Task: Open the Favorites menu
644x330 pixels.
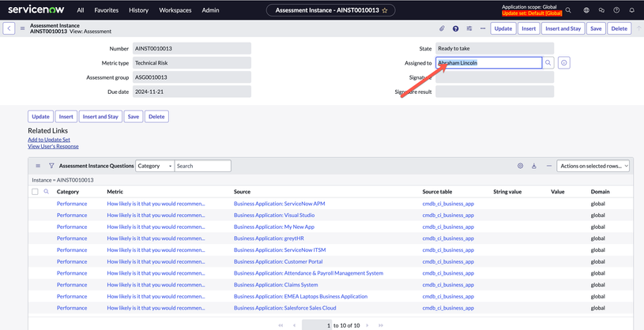Action: click(107, 10)
